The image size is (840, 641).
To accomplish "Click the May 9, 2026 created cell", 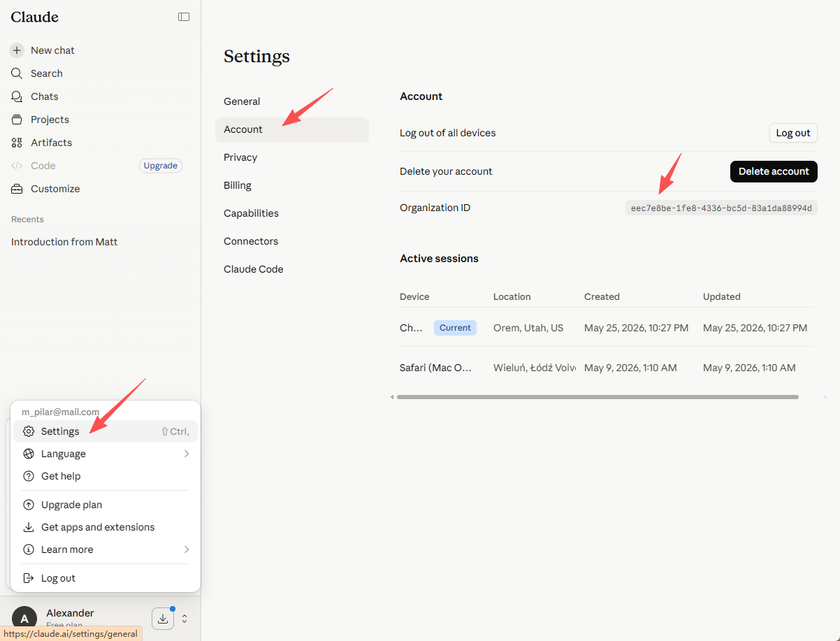I will 630,368.
